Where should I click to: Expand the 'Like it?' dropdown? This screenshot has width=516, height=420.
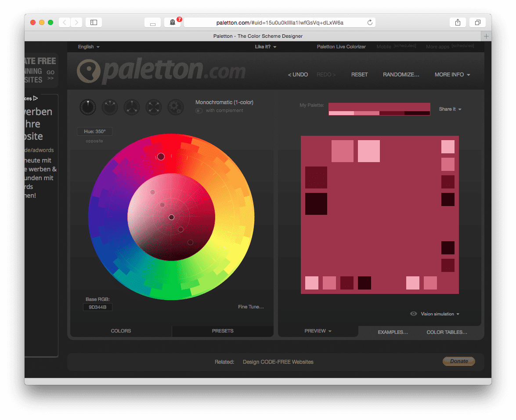tap(266, 47)
